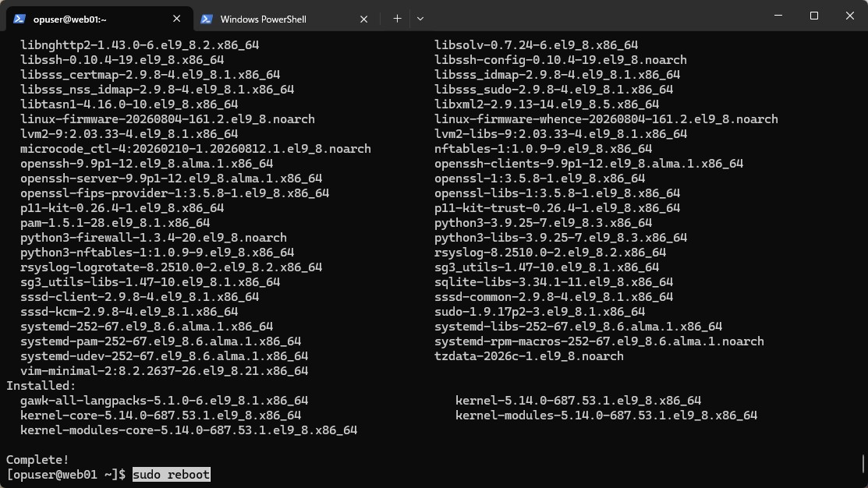Click 'openssh-server-9.9p1-12' package line
Screen dimensions: 868x488
point(171,179)
